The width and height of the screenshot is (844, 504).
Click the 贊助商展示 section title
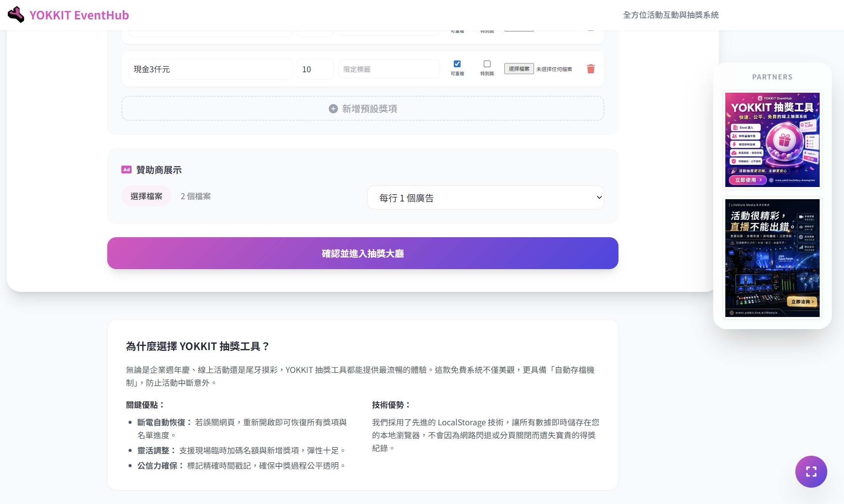tap(159, 170)
